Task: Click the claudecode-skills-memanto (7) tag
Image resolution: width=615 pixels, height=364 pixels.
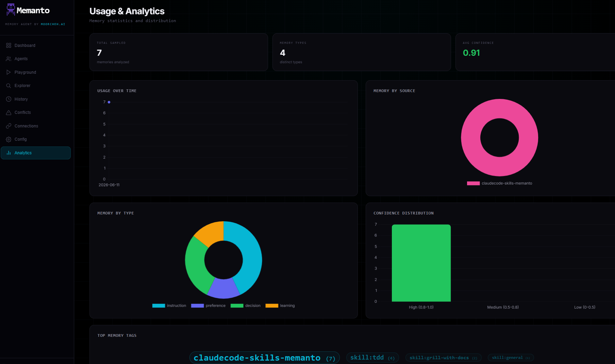Action: pos(264,358)
